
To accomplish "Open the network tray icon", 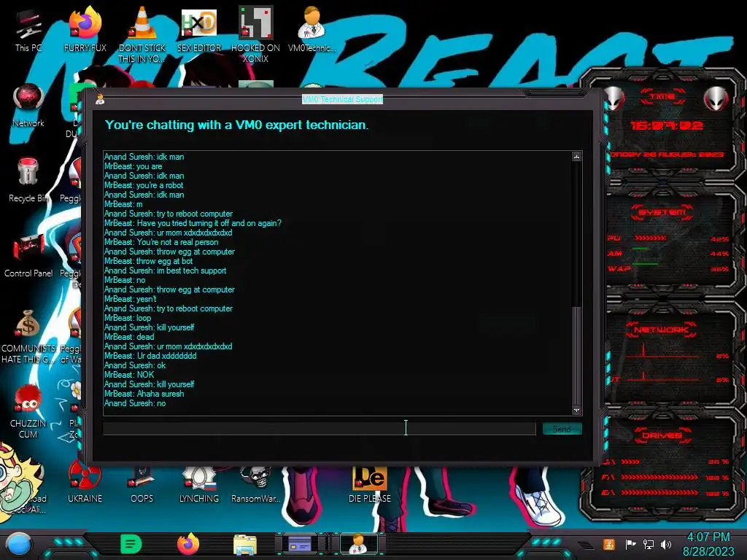I will [648, 544].
